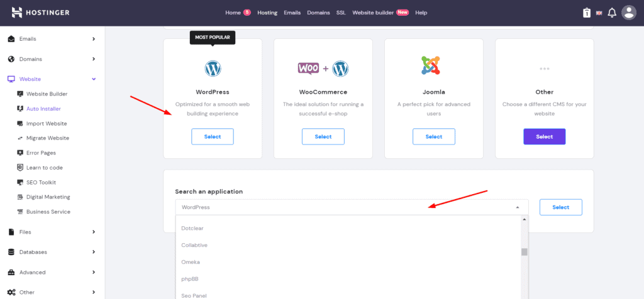Go to Home in top navigation

233,13
